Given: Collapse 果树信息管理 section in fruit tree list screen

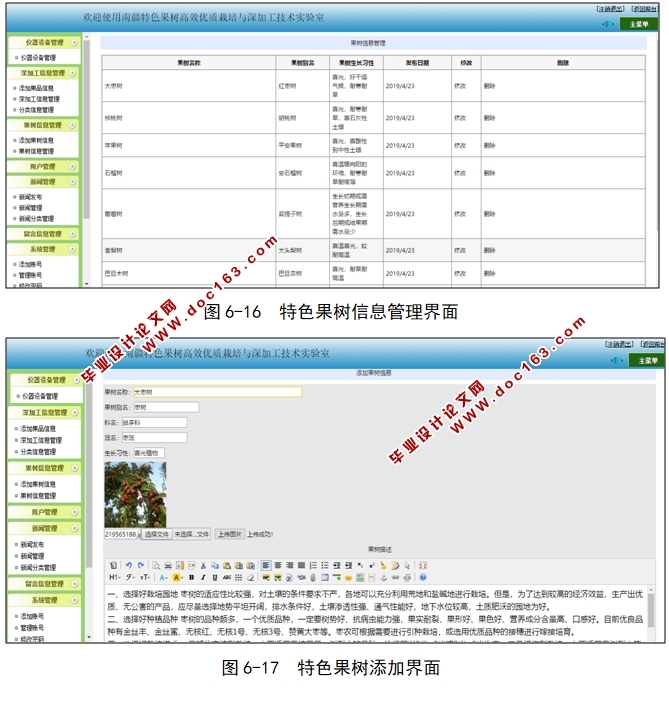Looking at the screenshot, I should [x=73, y=125].
